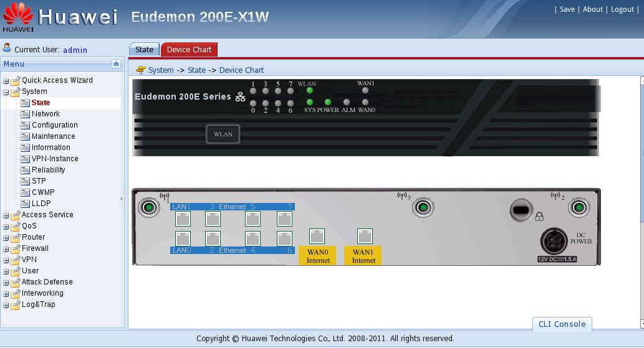The height and width of the screenshot is (348, 644).
Task: Select the LAN1 Ethernet port on rear panel
Action: [x=183, y=219]
